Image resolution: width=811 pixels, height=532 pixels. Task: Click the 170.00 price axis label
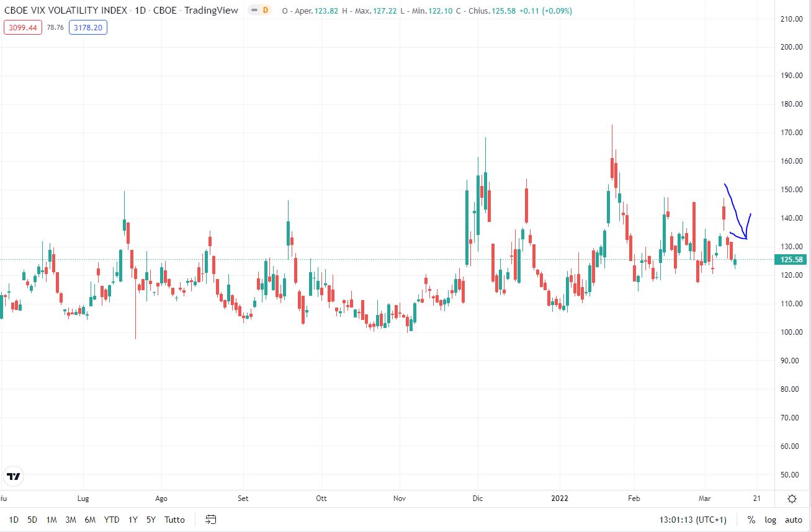coord(792,133)
